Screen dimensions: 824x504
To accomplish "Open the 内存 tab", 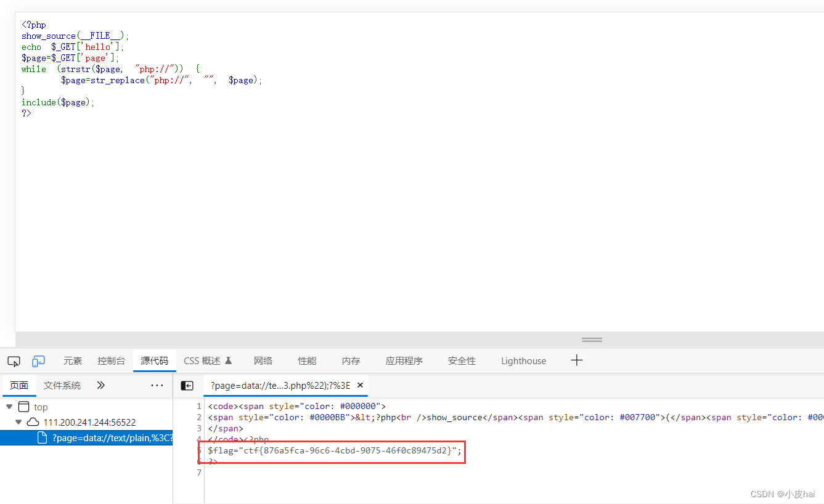I will click(x=351, y=361).
